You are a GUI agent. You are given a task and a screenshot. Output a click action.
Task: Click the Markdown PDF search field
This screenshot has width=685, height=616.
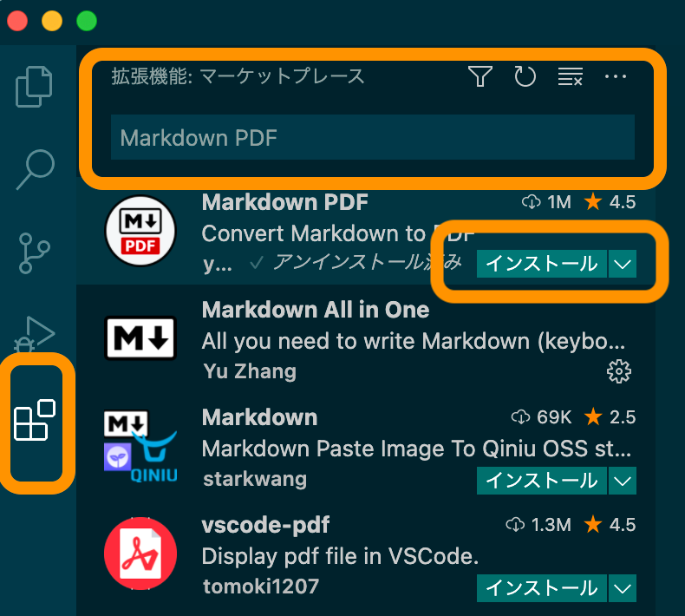pos(373,137)
